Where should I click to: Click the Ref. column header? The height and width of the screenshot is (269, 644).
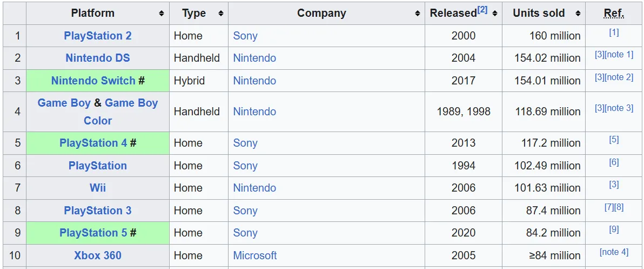point(614,14)
